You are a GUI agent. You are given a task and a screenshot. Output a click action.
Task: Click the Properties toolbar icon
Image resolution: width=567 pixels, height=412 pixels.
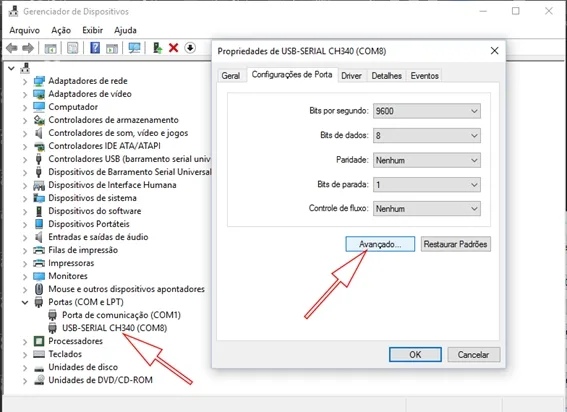tap(73, 48)
